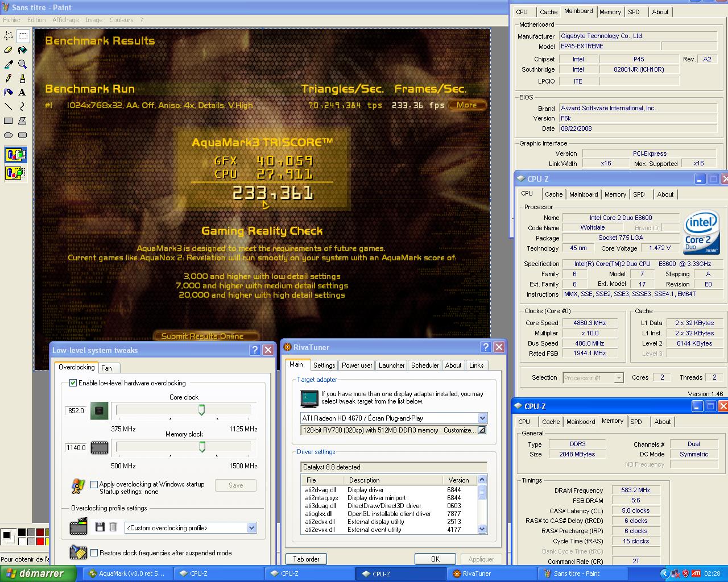Open the ATI Radeon HD 4670 adapter dropdown
728x582 pixels.
[x=482, y=418]
